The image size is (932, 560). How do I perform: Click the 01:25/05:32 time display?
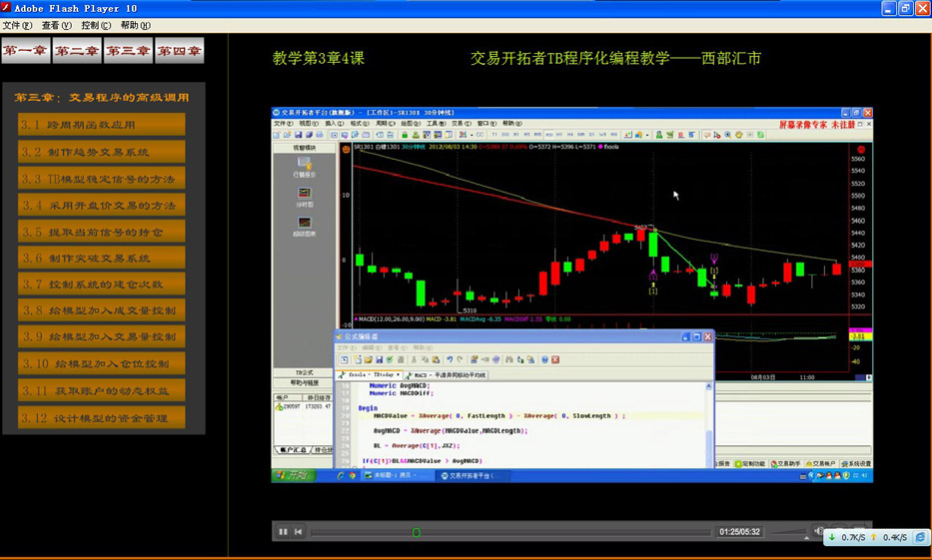pyautogui.click(x=740, y=532)
